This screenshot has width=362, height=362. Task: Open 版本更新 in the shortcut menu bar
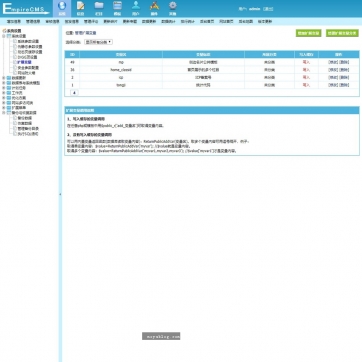(x=265, y=21)
